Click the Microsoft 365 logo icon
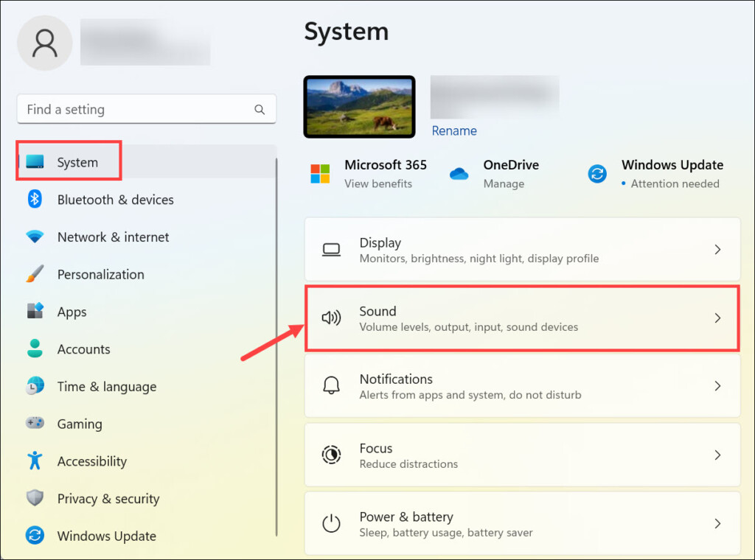The height and width of the screenshot is (560, 755). (321, 174)
